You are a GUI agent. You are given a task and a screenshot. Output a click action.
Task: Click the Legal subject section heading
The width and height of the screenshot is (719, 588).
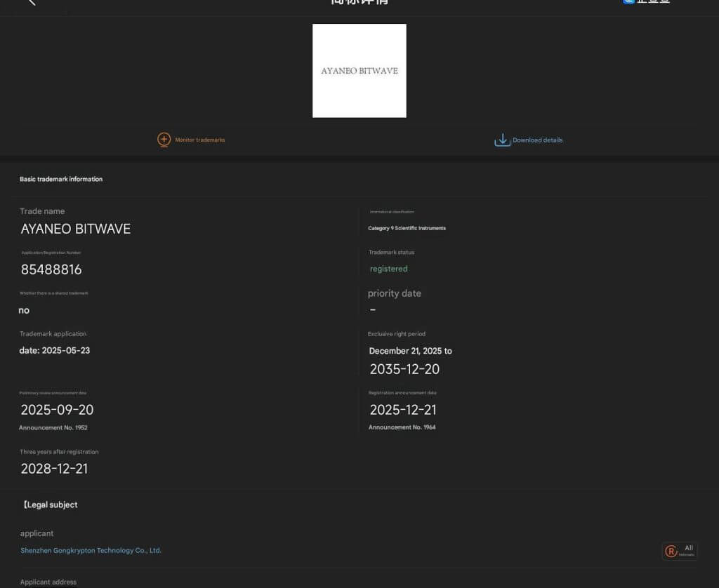(x=50, y=505)
